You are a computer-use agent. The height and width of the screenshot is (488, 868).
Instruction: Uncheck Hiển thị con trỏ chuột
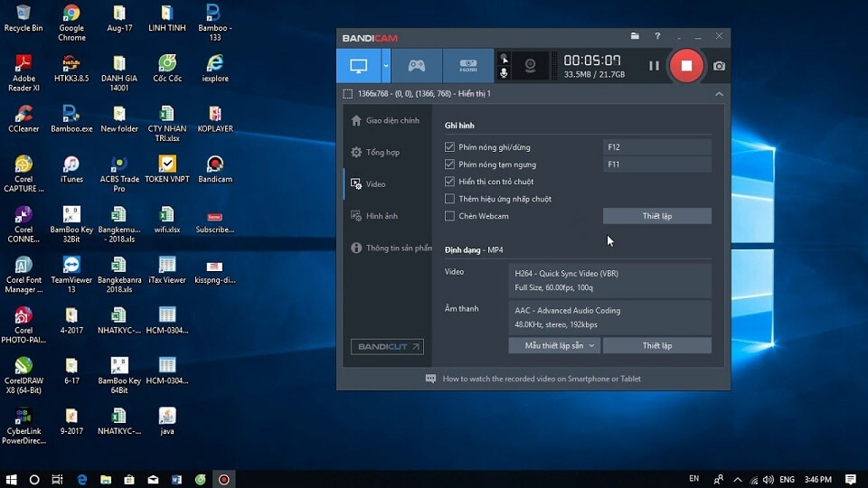(x=449, y=182)
